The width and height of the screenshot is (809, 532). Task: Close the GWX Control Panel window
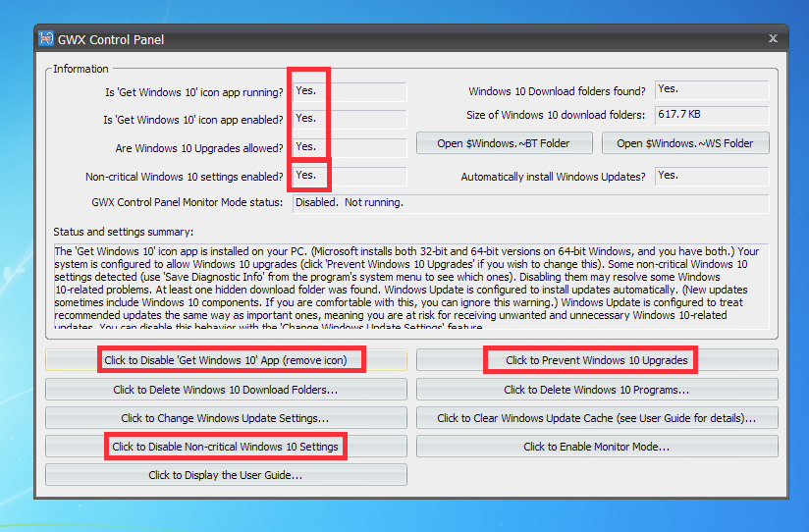773,38
